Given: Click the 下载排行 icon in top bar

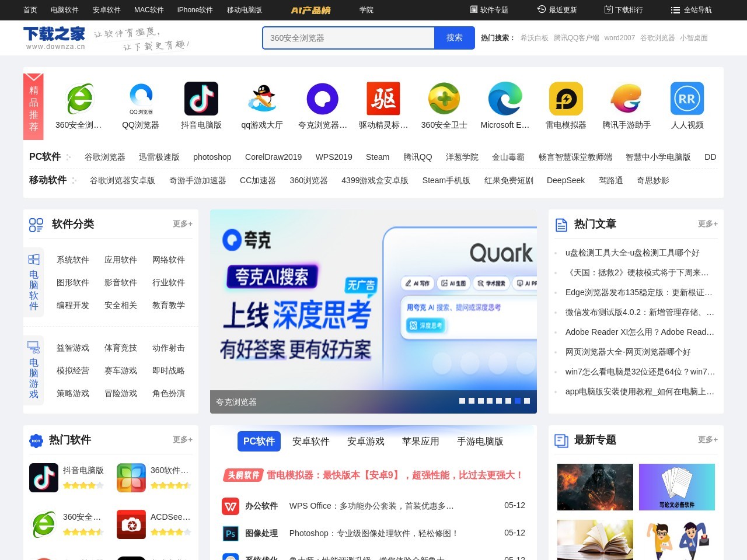Looking at the screenshot, I should tap(609, 9).
